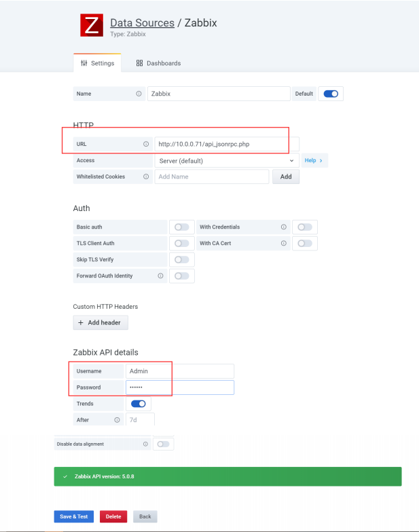Image resolution: width=419 pixels, height=532 pixels.
Task: Click the info icon beside Forward OAuth Identity
Action: (x=160, y=275)
